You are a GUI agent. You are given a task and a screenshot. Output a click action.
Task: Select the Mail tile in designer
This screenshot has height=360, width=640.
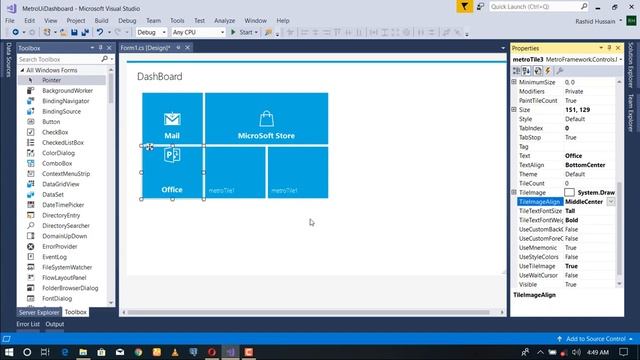(x=172, y=118)
